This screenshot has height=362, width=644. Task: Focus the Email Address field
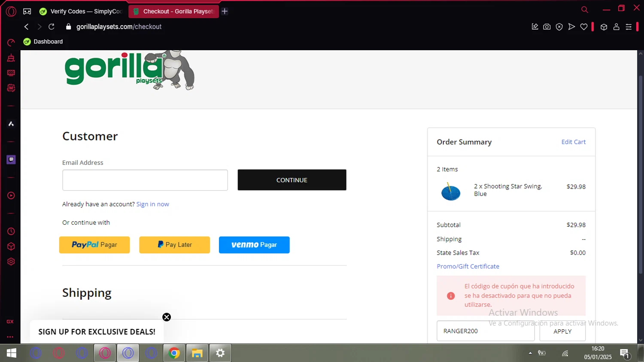coord(145,180)
